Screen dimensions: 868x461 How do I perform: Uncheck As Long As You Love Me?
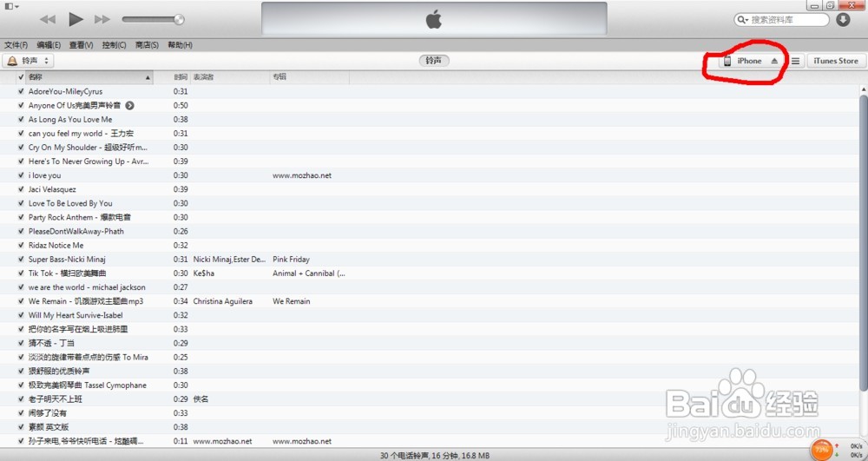coord(21,119)
